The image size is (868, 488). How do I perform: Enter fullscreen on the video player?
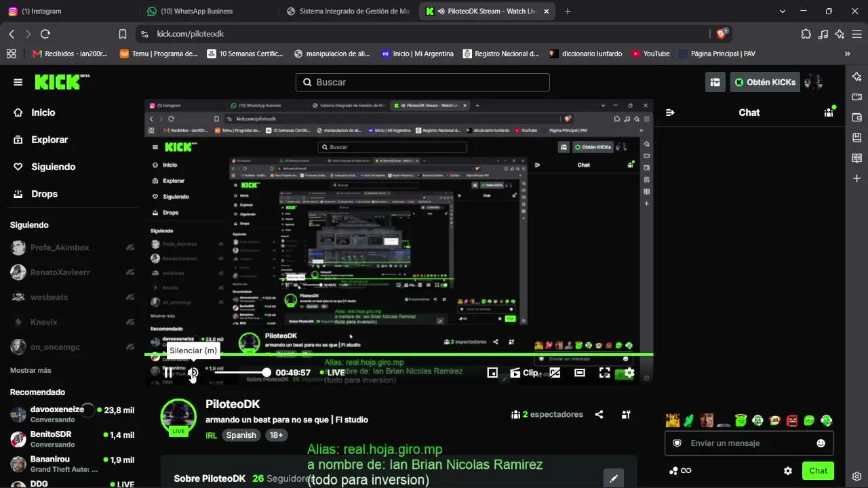(604, 373)
